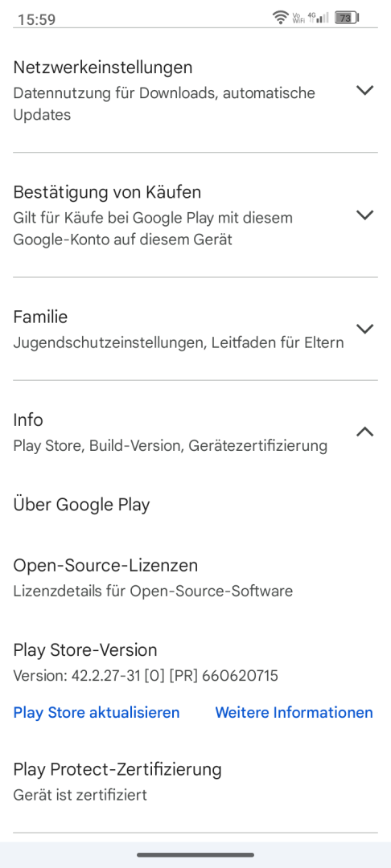Expand Bestätigung von Käufen chevron
Viewport: 391px width, 868px height.
pyautogui.click(x=364, y=215)
